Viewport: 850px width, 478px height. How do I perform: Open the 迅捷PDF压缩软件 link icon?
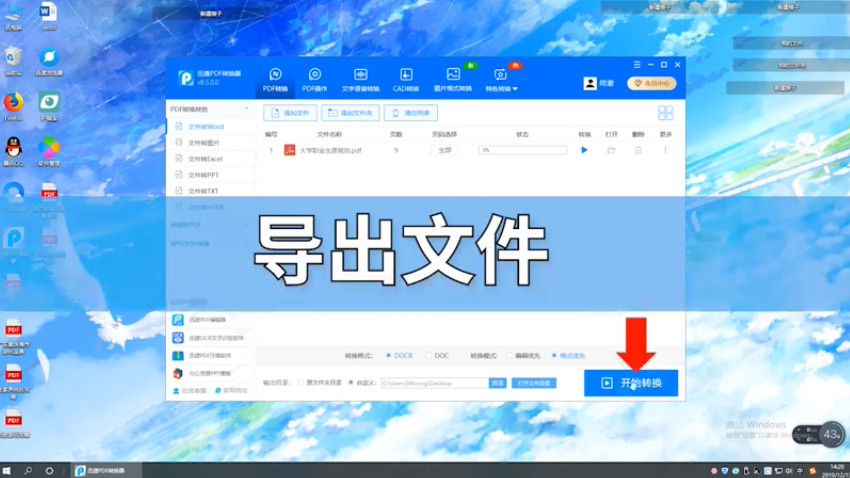point(178,356)
